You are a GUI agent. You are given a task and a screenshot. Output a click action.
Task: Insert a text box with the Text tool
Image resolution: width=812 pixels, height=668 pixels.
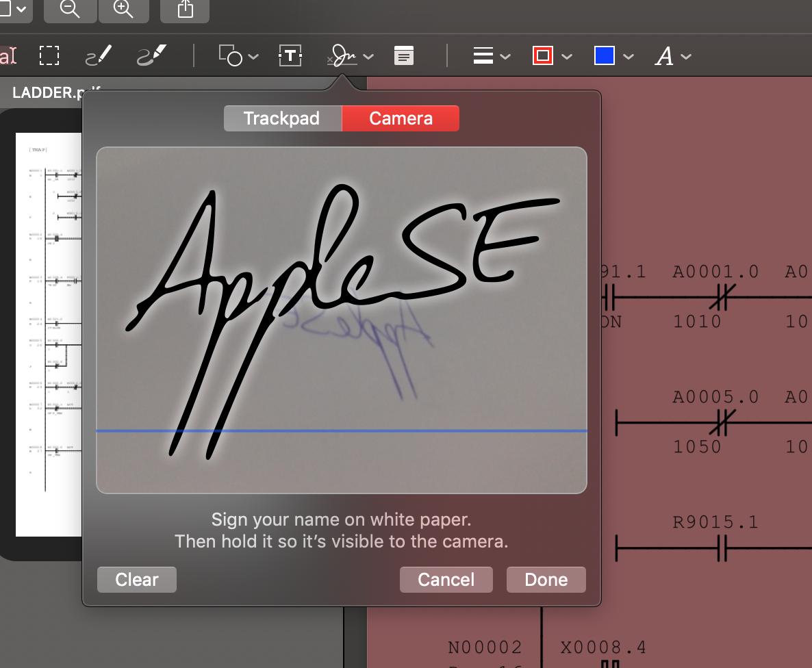click(x=290, y=55)
